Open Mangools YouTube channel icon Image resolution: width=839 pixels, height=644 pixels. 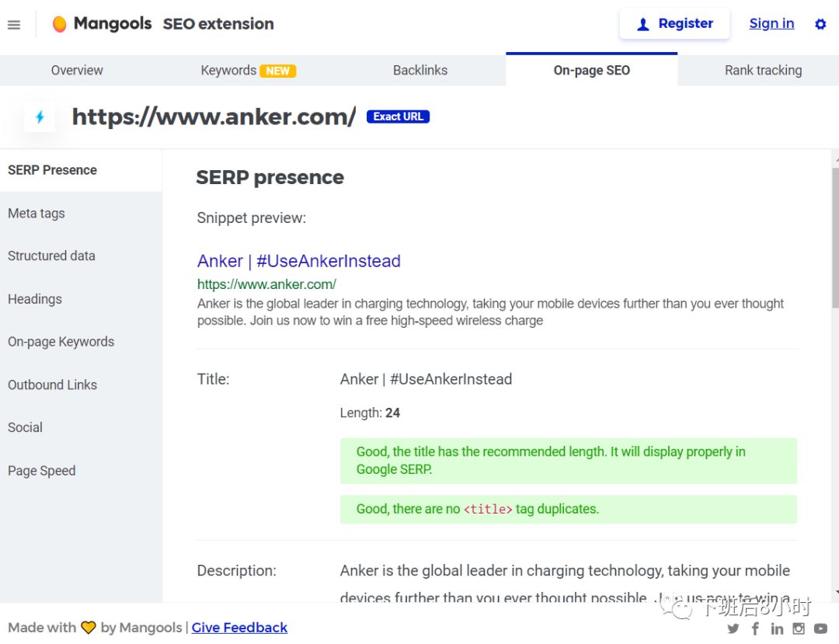pyautogui.click(x=820, y=628)
